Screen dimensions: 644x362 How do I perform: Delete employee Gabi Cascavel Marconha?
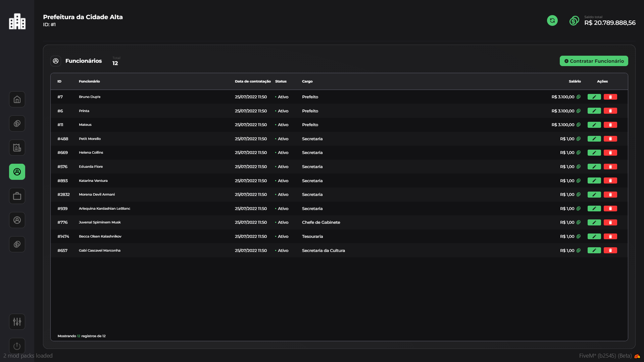(x=610, y=251)
